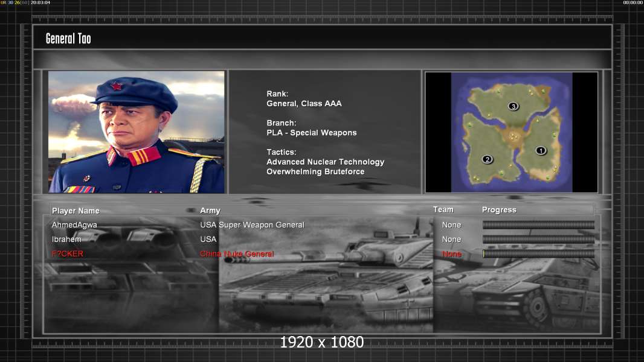Click the island map preview
644x362 pixels.
(x=512, y=132)
